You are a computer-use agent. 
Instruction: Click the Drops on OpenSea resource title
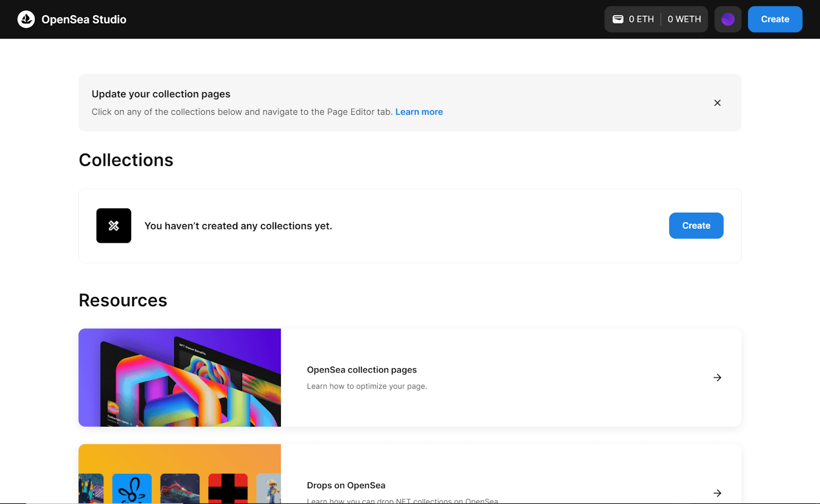tap(346, 485)
